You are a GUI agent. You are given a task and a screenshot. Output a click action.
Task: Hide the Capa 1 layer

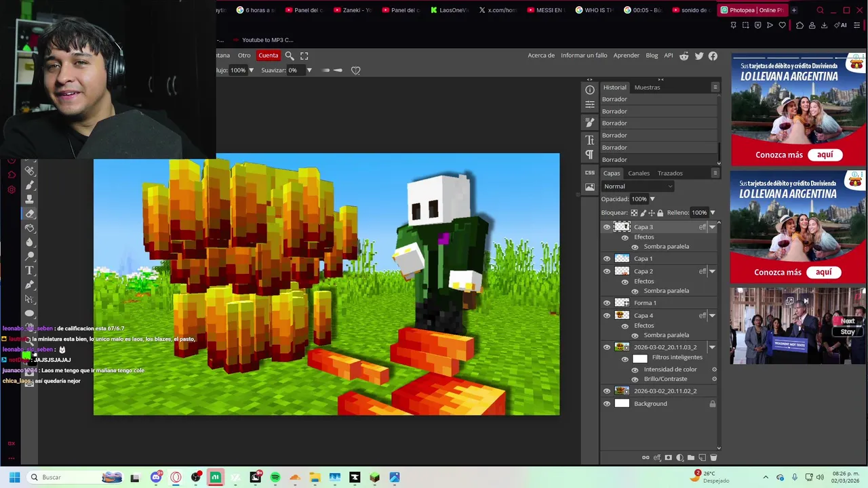607,258
